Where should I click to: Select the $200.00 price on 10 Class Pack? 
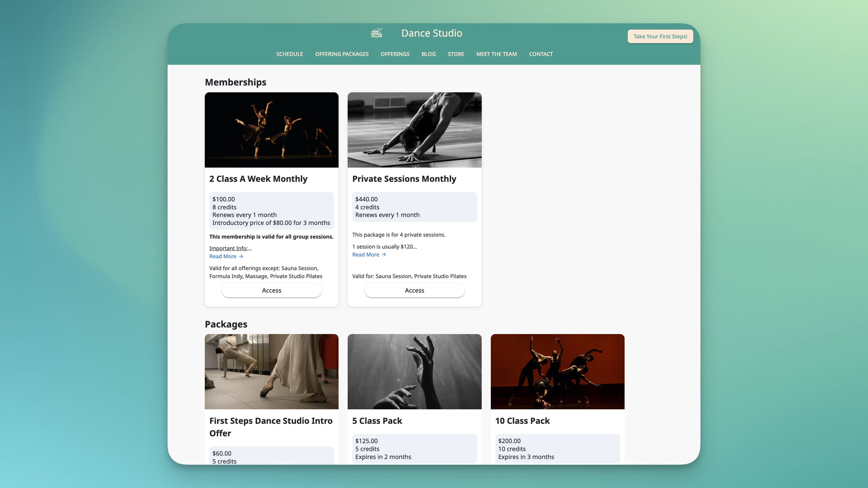click(509, 441)
